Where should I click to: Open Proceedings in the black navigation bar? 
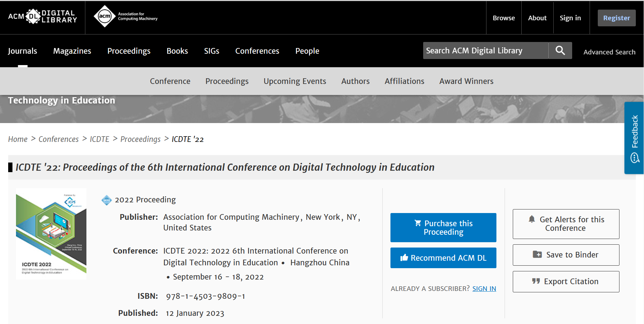[x=129, y=51]
